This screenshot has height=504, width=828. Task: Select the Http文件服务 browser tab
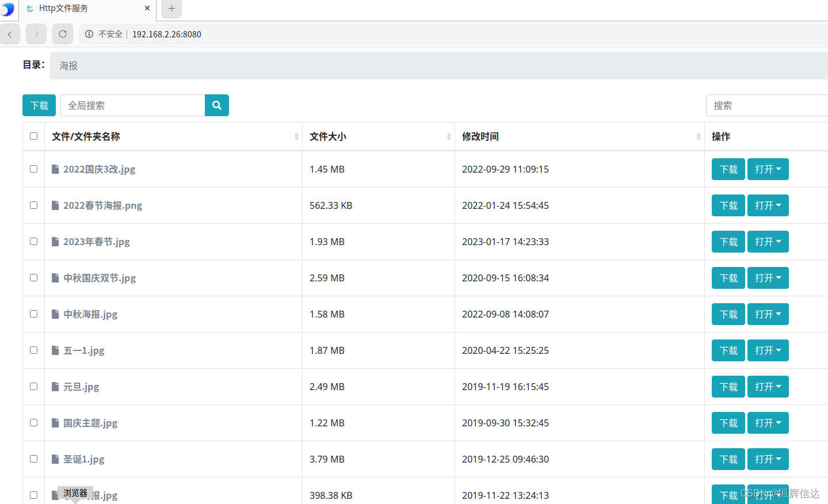click(86, 9)
